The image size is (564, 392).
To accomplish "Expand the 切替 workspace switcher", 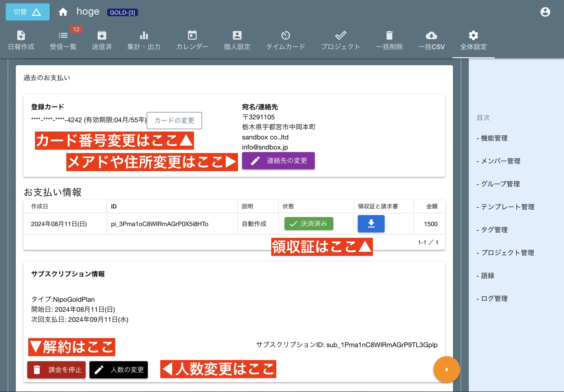I will (x=27, y=12).
